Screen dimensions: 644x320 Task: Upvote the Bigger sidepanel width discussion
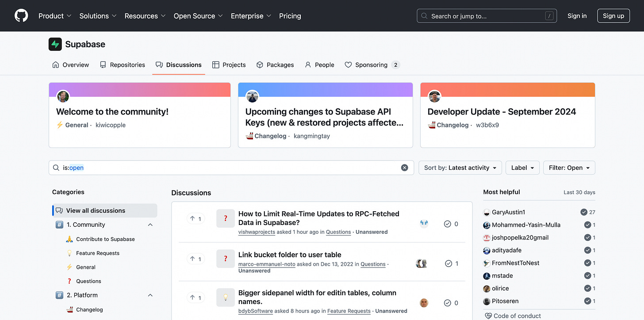click(195, 297)
